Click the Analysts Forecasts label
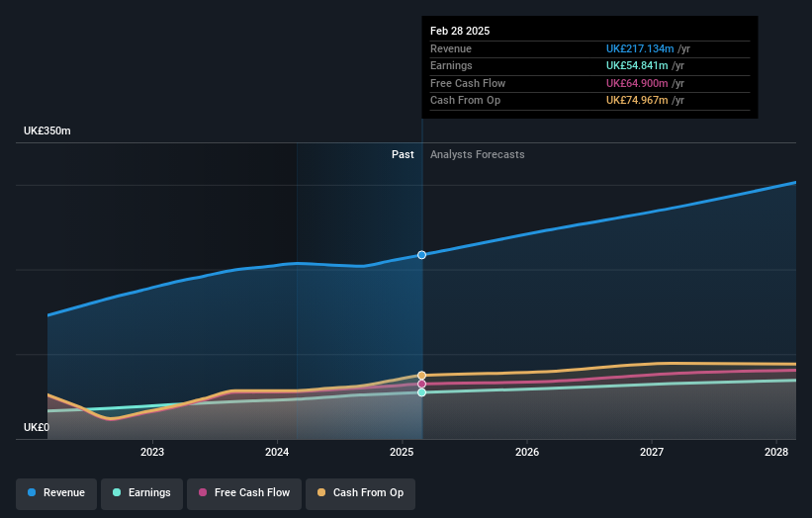The width and height of the screenshot is (812, 518). coord(477,155)
